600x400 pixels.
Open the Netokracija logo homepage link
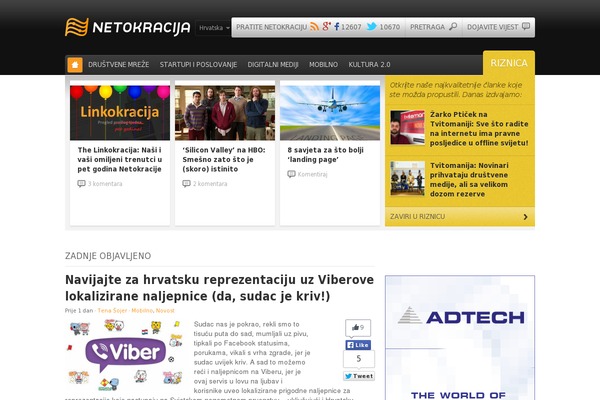(127, 27)
